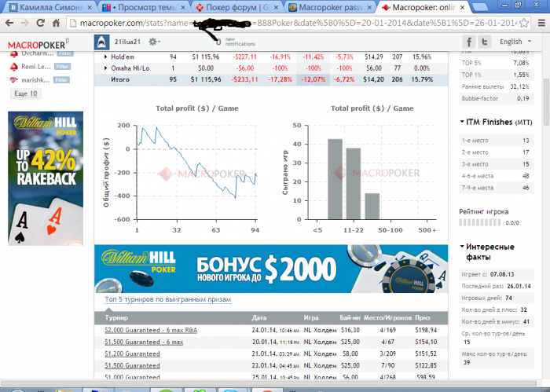Click the Bubble-factor stat row
The height and width of the screenshot is (392, 550).
(x=496, y=98)
